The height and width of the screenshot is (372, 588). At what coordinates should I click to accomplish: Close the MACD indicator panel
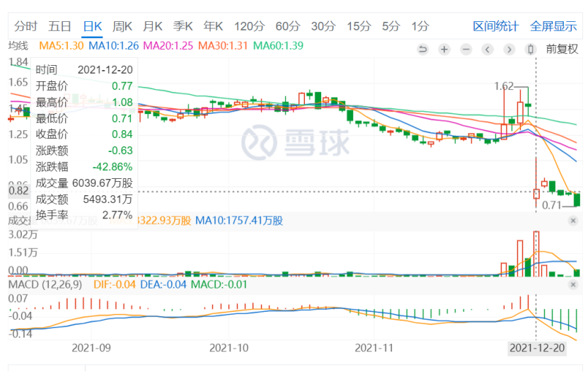click(572, 284)
